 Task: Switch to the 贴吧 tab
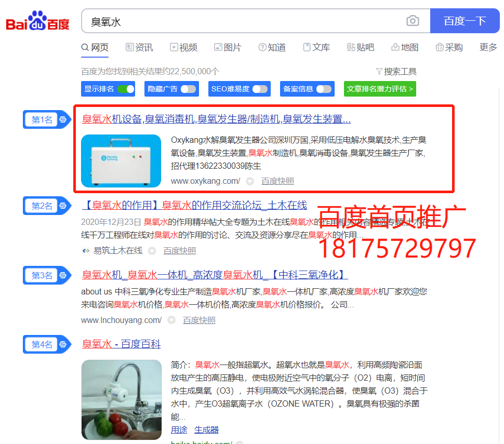[360, 48]
